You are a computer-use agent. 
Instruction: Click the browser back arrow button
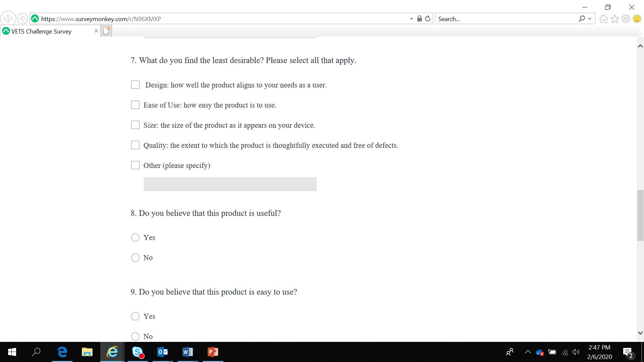click(8, 18)
